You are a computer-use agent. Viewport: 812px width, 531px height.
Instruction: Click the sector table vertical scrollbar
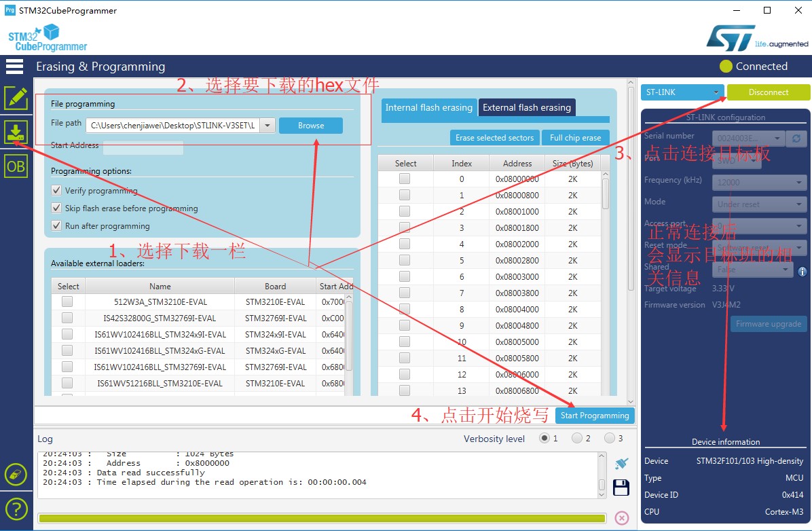606,194
